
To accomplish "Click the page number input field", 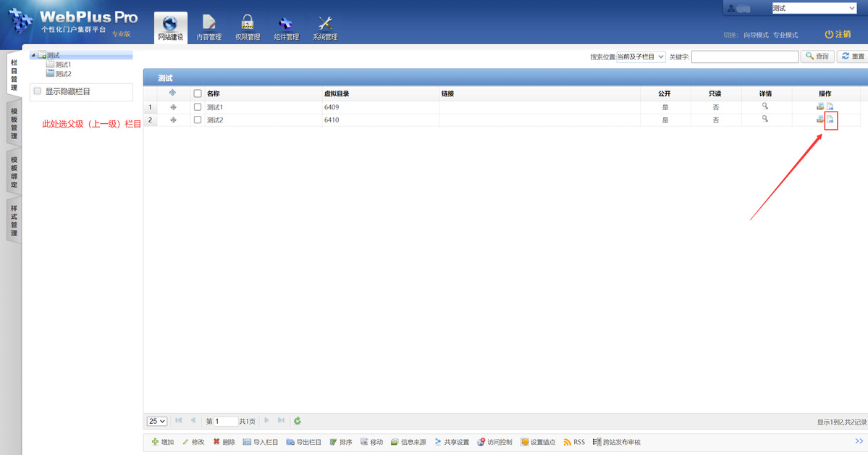I will pyautogui.click(x=225, y=421).
